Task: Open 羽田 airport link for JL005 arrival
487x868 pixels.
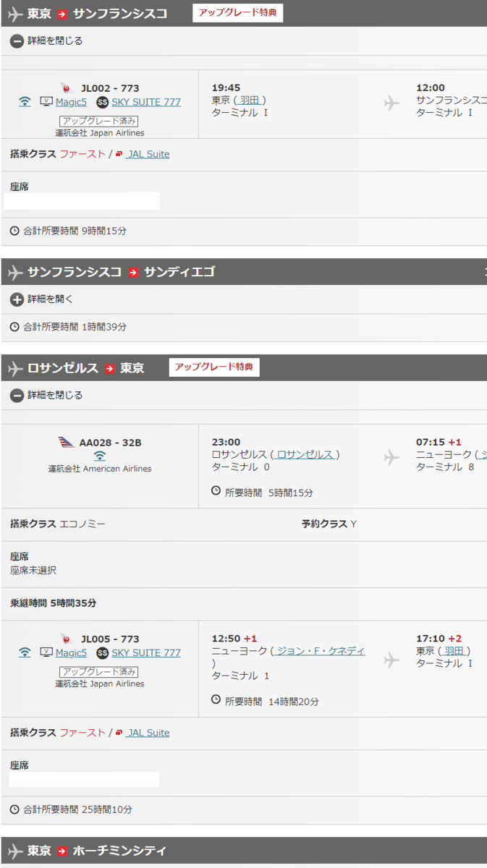Action: 454,651
